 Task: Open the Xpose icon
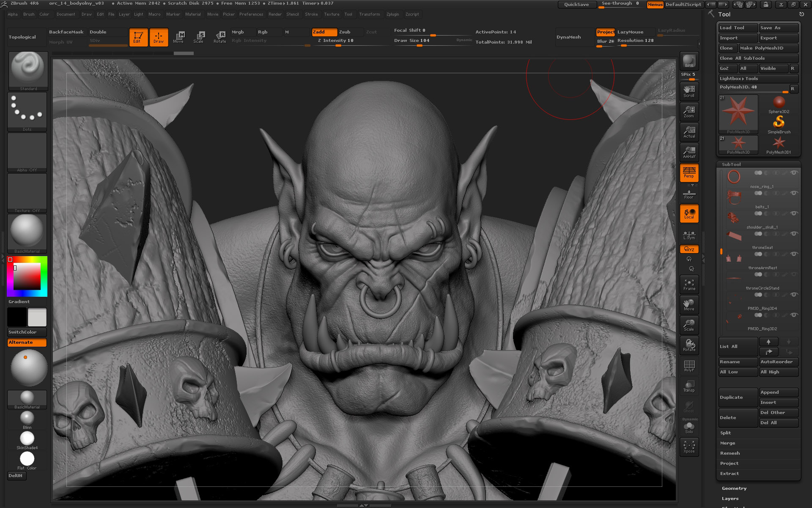[x=689, y=447]
